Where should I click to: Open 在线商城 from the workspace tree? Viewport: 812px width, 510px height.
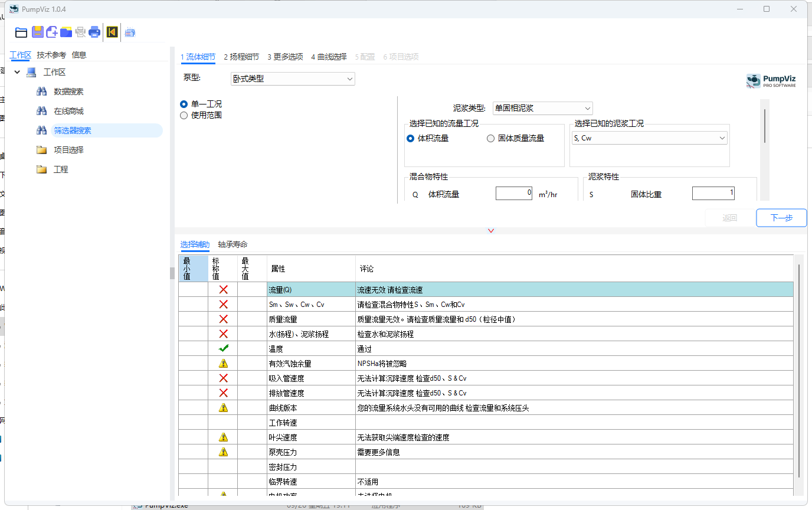[69, 111]
